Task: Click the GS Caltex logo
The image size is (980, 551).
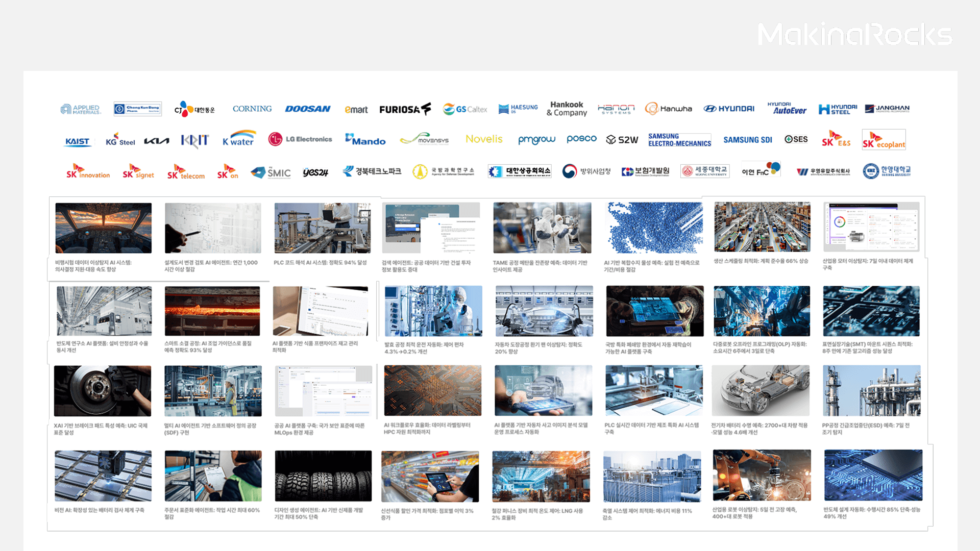Action: click(464, 109)
